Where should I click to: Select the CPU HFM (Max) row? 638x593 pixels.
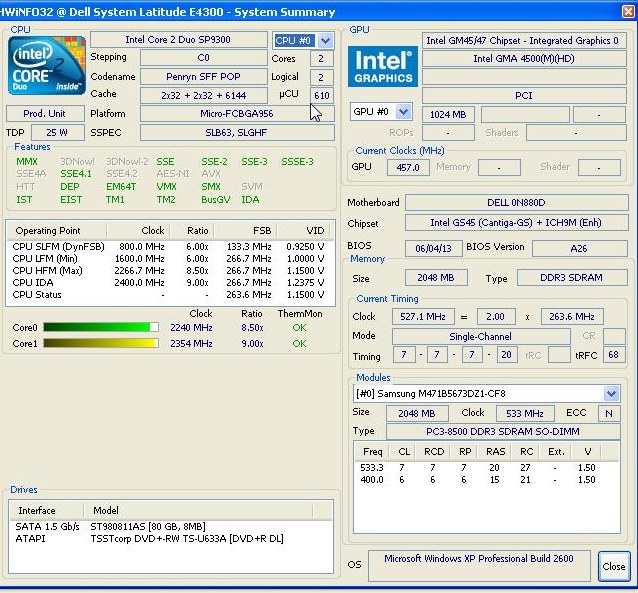[170, 271]
